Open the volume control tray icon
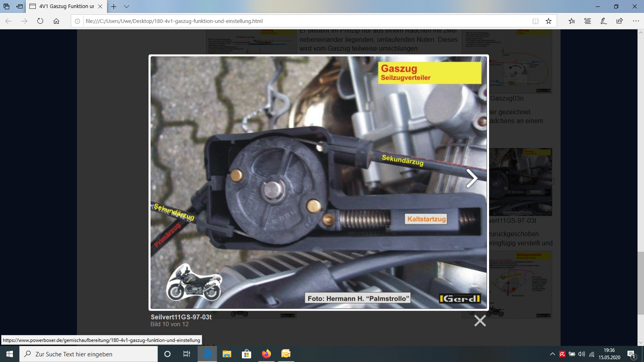Screen dimensions: 644x362 click(x=582, y=354)
